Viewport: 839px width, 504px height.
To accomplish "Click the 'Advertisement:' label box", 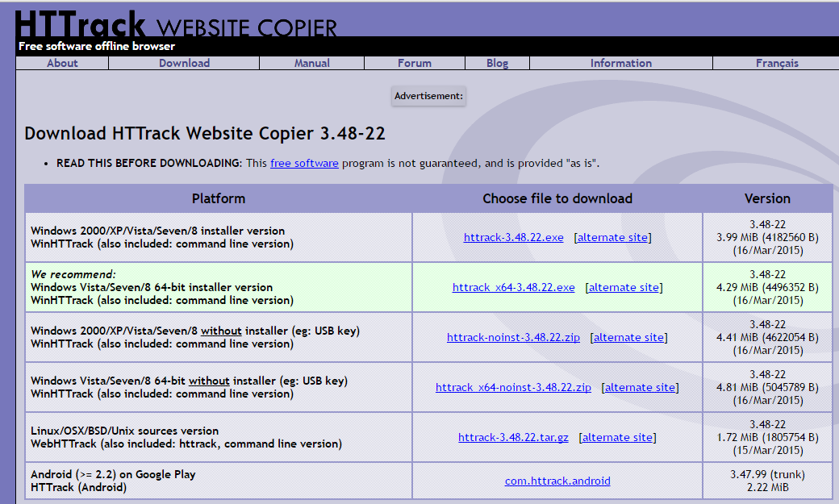I will click(x=428, y=96).
